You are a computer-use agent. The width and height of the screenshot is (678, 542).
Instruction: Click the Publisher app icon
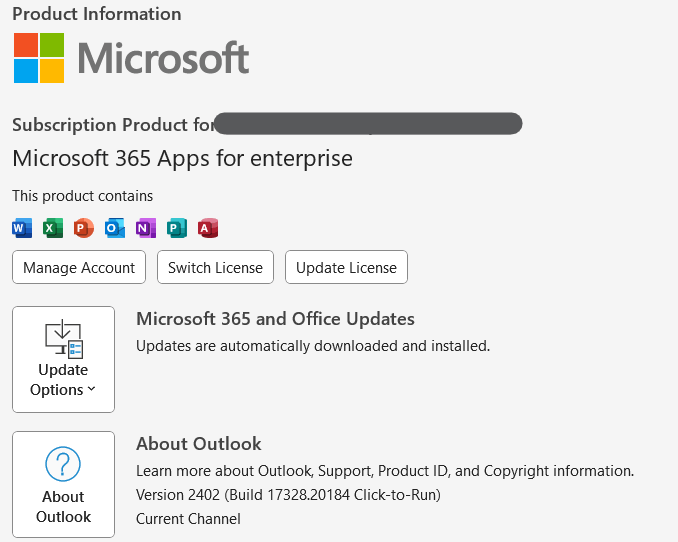(177, 228)
